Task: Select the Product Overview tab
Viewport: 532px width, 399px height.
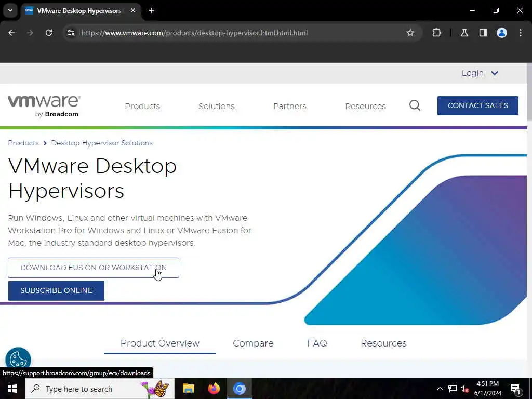Action: pyautogui.click(x=160, y=343)
